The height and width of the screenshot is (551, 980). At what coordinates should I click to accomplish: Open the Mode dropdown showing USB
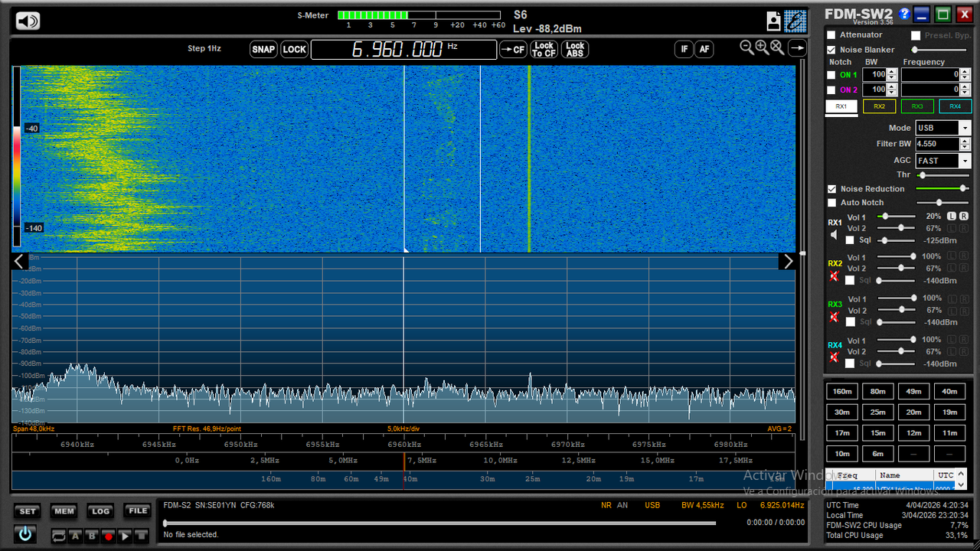(x=965, y=128)
